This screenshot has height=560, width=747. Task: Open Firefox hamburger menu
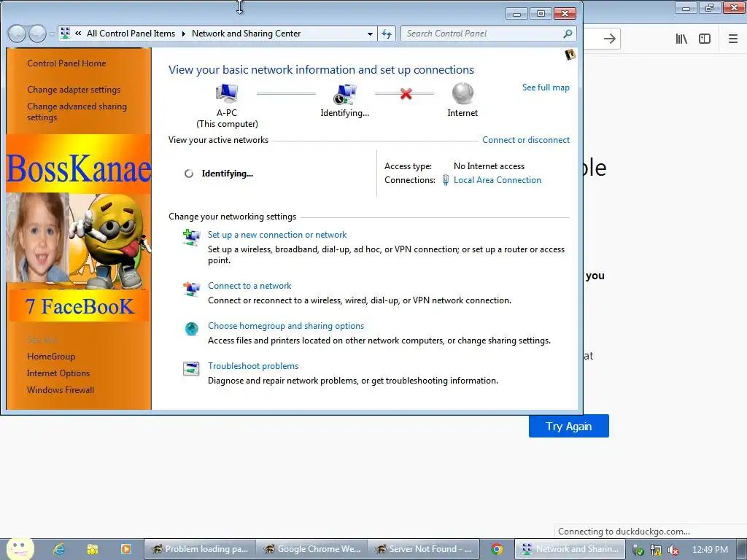tap(733, 39)
